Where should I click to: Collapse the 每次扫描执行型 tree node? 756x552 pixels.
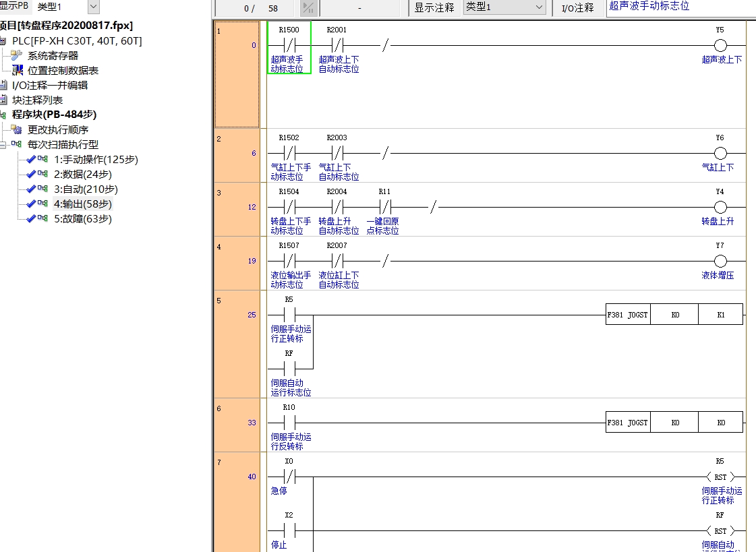pyautogui.click(x=3, y=144)
